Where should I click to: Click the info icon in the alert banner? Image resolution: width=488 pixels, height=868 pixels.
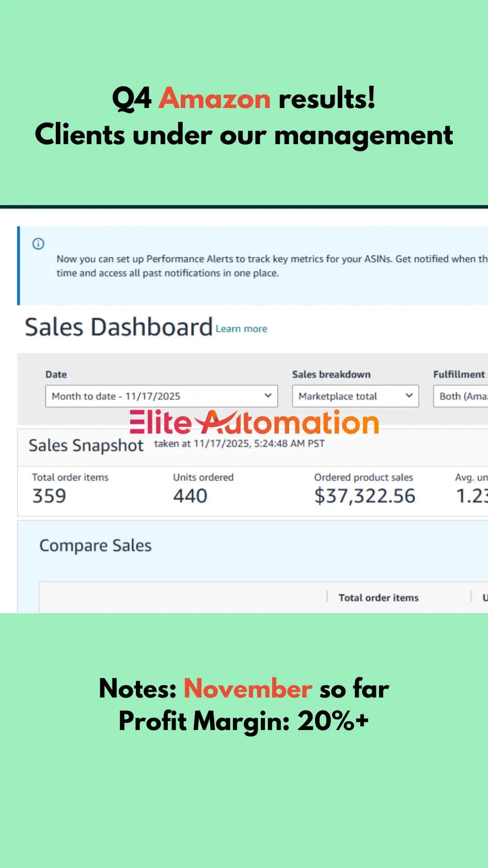38,244
